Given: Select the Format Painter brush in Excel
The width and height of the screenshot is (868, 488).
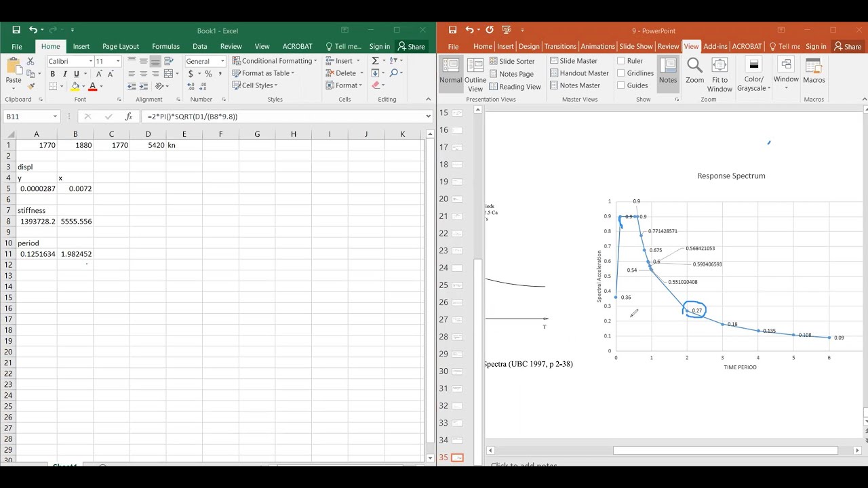Looking at the screenshot, I should point(31,86).
